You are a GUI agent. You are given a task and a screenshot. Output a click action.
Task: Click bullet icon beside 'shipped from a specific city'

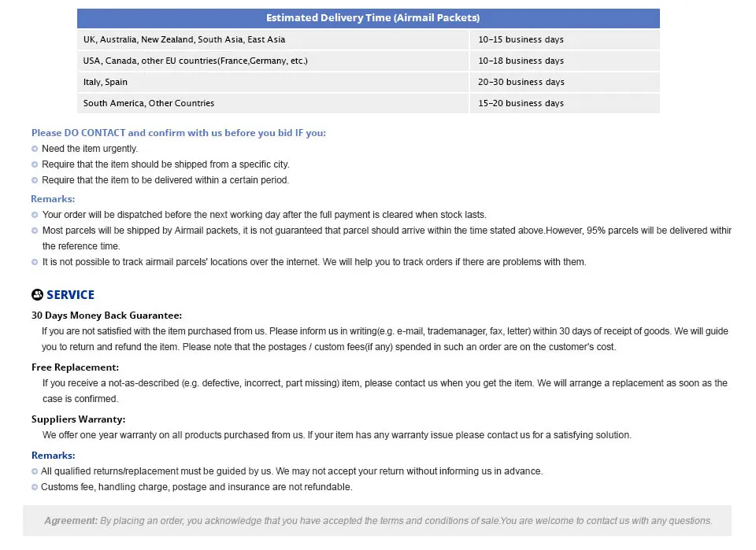pyautogui.click(x=35, y=164)
